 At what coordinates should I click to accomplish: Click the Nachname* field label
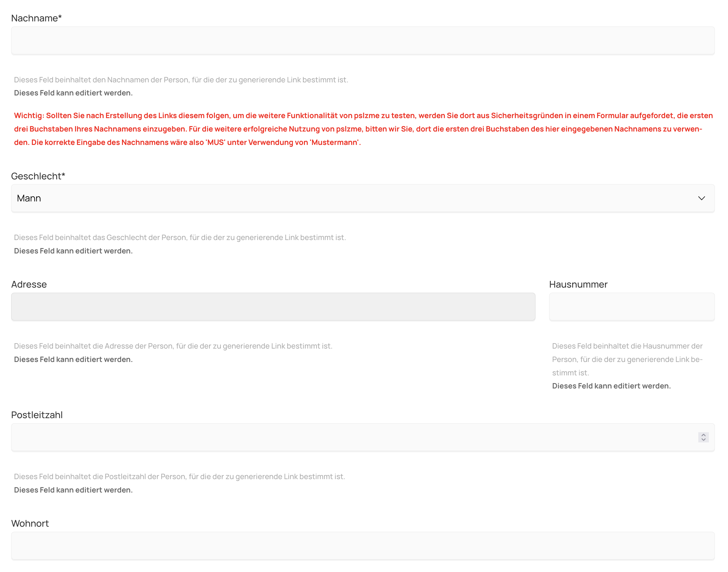tap(36, 18)
